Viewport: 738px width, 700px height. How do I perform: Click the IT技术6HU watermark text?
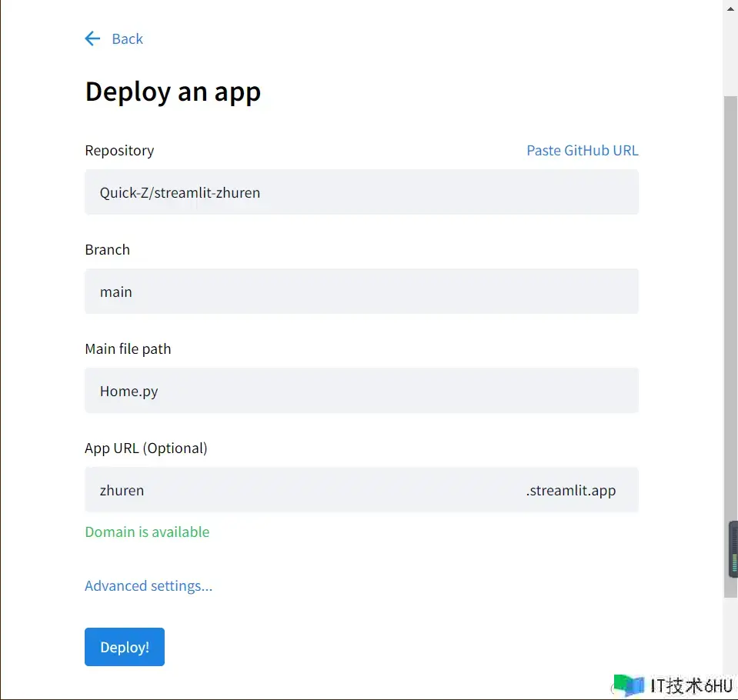pyautogui.click(x=690, y=685)
